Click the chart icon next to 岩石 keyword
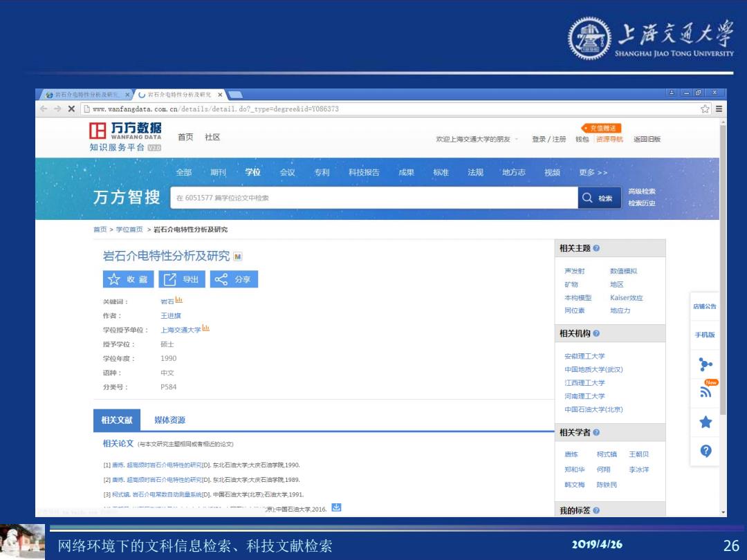The image size is (747, 560). [x=179, y=300]
